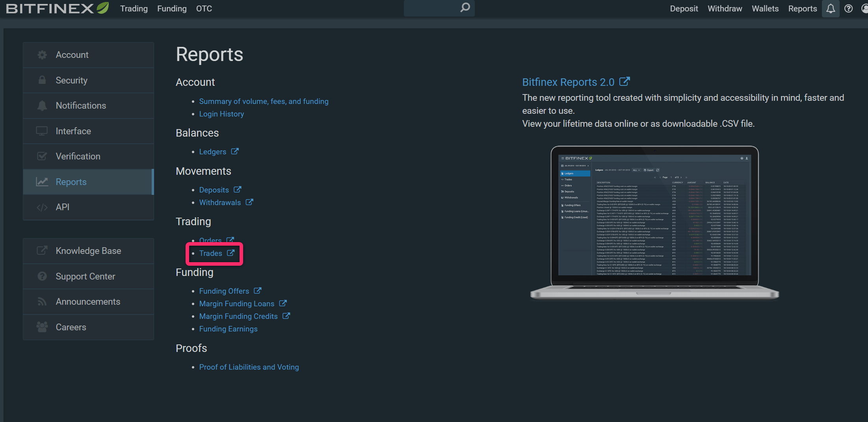The height and width of the screenshot is (422, 868).
Task: Click external link icon next to Orders
Action: [230, 240]
